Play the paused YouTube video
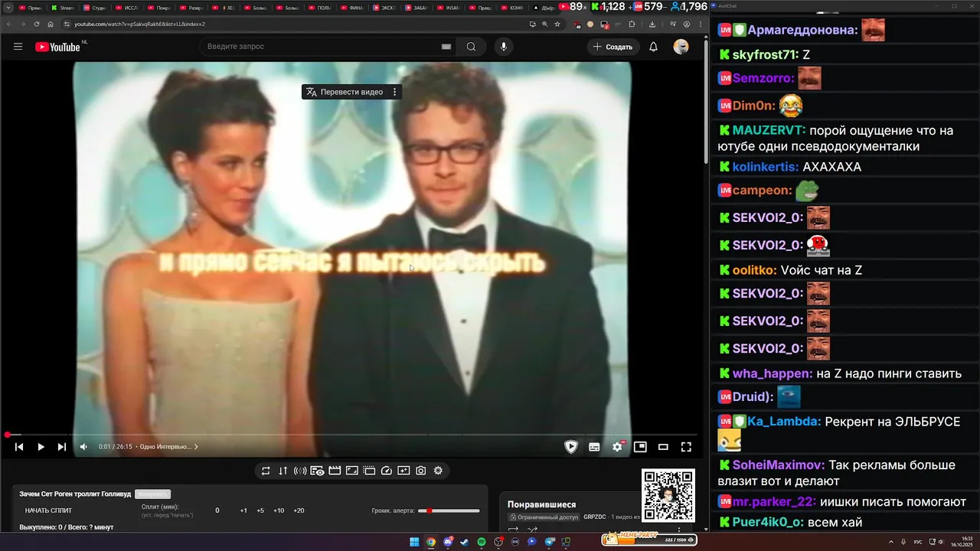This screenshot has height=551, width=980. click(x=41, y=447)
